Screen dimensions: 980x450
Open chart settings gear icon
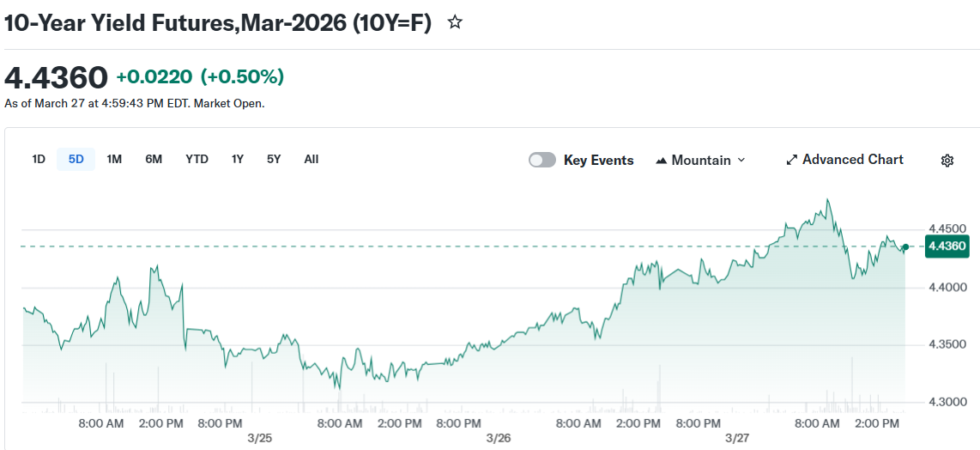pyautogui.click(x=947, y=161)
